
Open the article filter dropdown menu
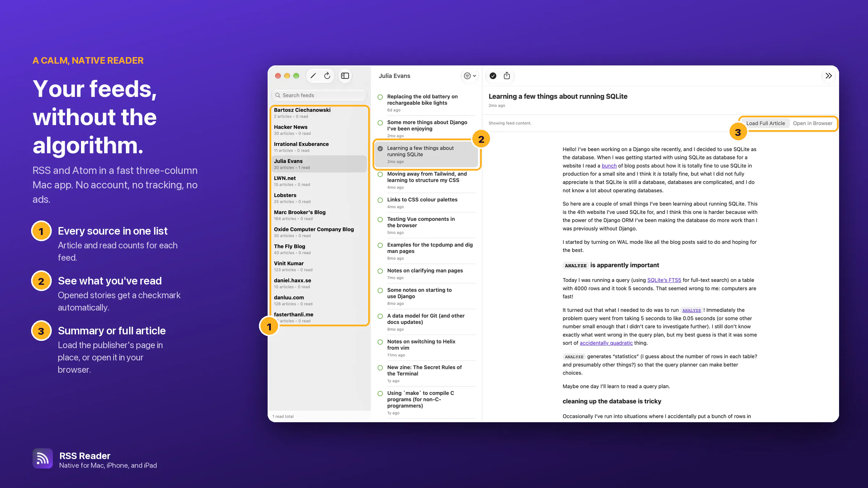(x=470, y=76)
